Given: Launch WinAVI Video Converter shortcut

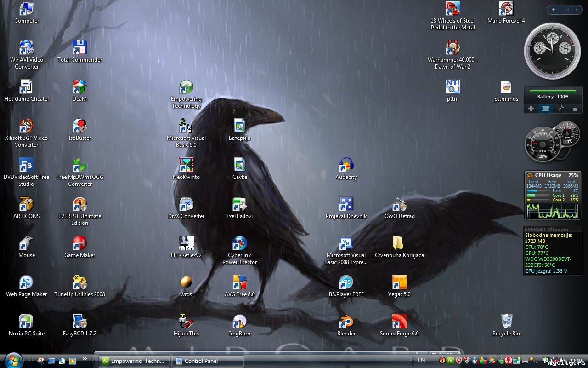Looking at the screenshot, I should click(x=27, y=55).
